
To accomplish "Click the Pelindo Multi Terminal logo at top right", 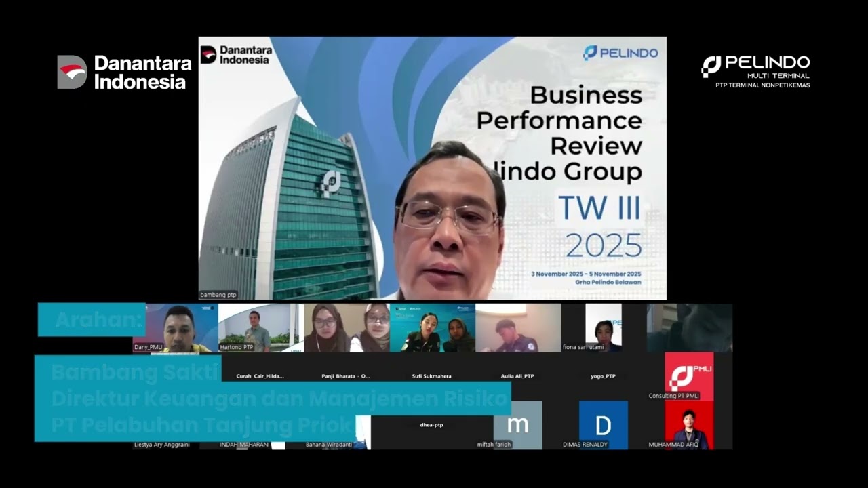I will 755,71.
